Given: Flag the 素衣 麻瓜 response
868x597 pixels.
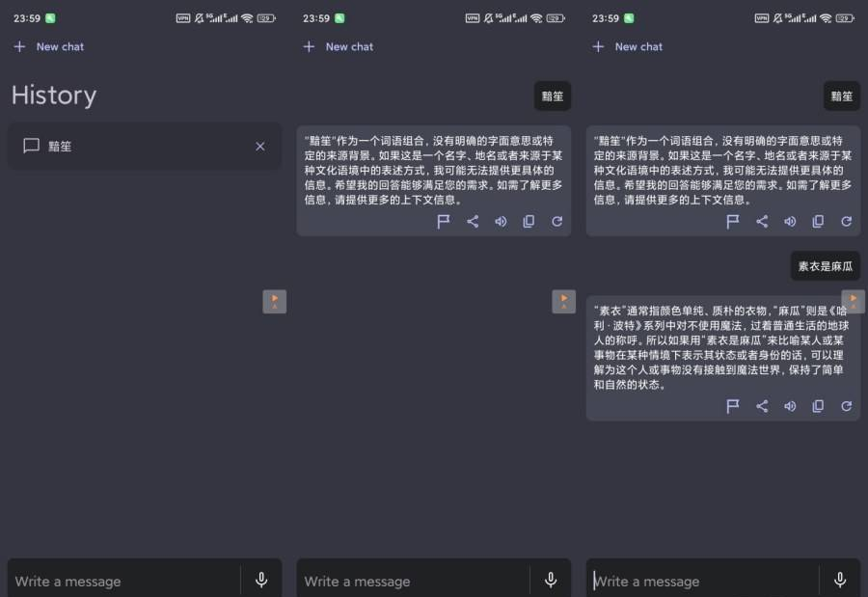Looking at the screenshot, I should click(733, 406).
